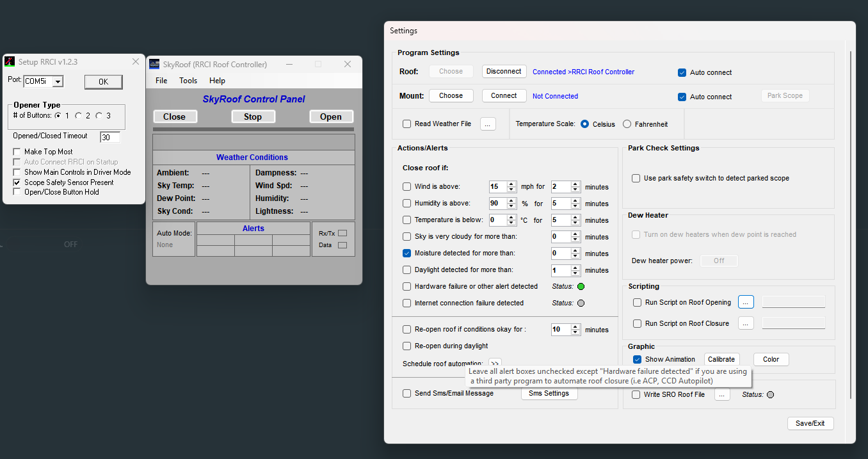The width and height of the screenshot is (868, 459).
Task: Enable the Wind is above checkbox
Action: coord(407,187)
